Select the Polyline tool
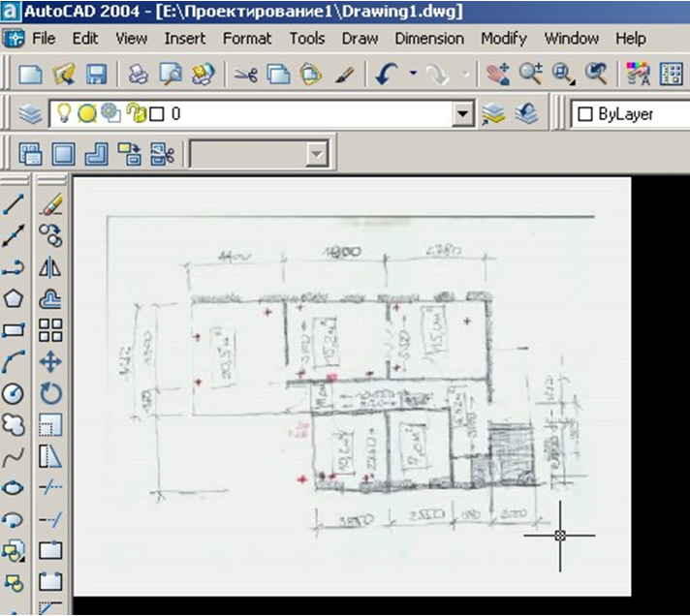 (x=14, y=267)
